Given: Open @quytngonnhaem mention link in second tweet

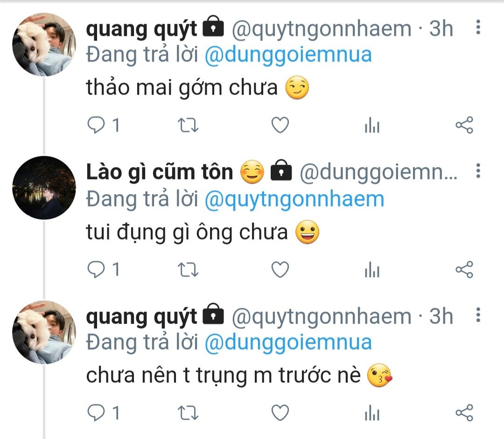Looking at the screenshot, I should pos(294,199).
